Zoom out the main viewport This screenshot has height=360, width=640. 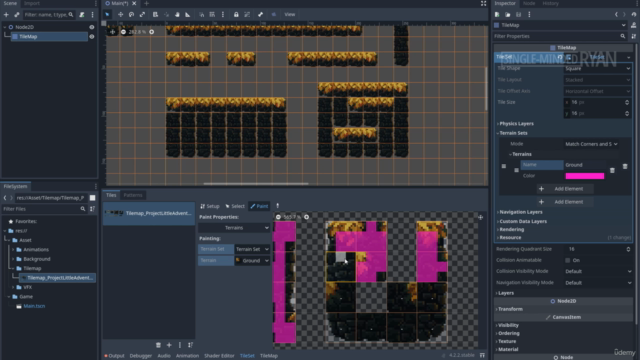point(123,32)
